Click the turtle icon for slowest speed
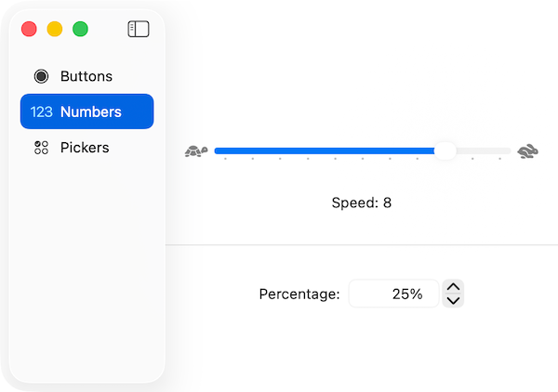This screenshot has width=558, height=392. 195,151
